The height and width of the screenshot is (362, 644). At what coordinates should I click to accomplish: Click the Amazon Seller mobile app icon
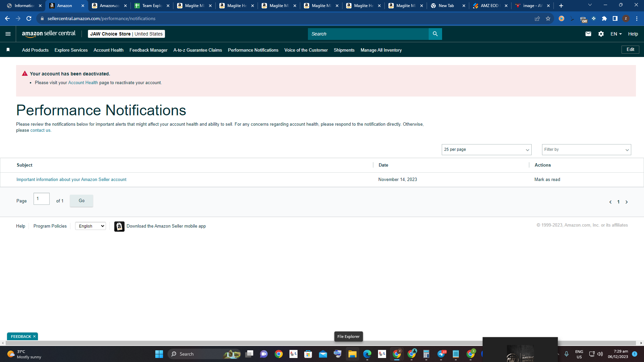pos(119,226)
